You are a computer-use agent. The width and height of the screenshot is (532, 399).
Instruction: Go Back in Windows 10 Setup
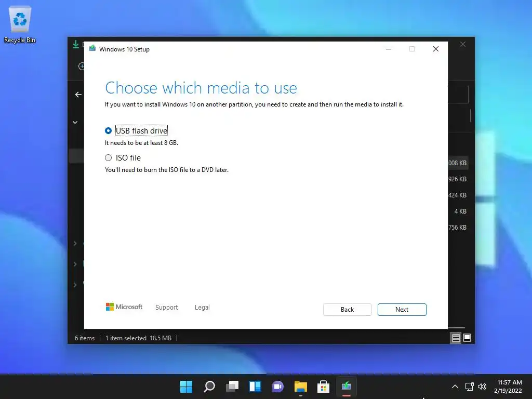(x=347, y=310)
